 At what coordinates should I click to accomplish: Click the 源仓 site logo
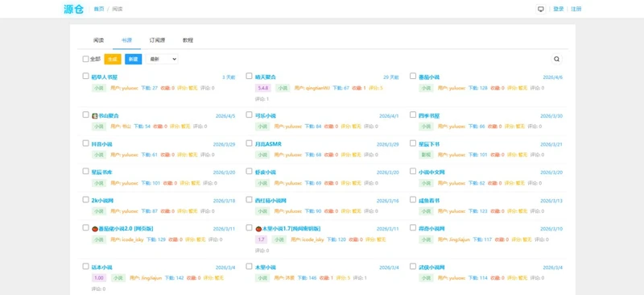[x=73, y=9]
